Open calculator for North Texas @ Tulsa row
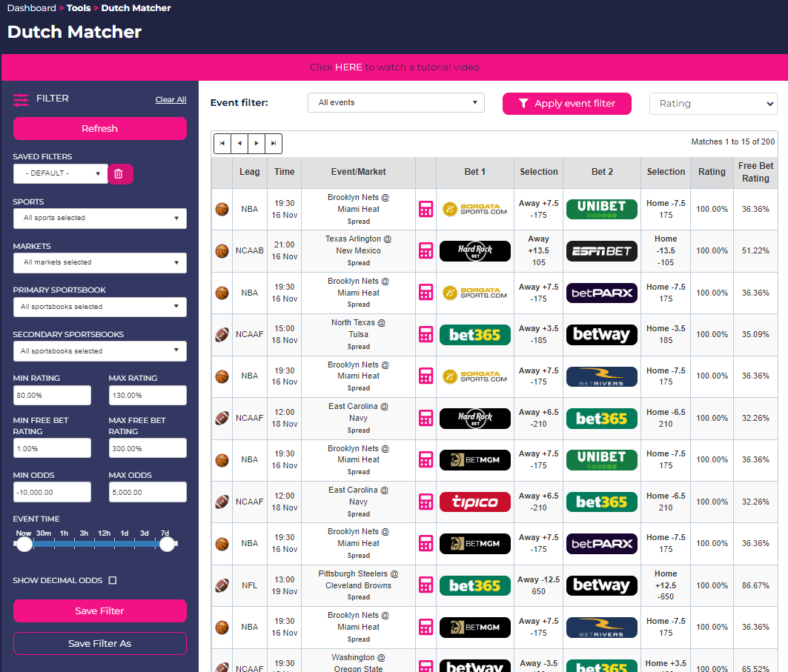Viewport: 788px width, 672px height. (426, 334)
